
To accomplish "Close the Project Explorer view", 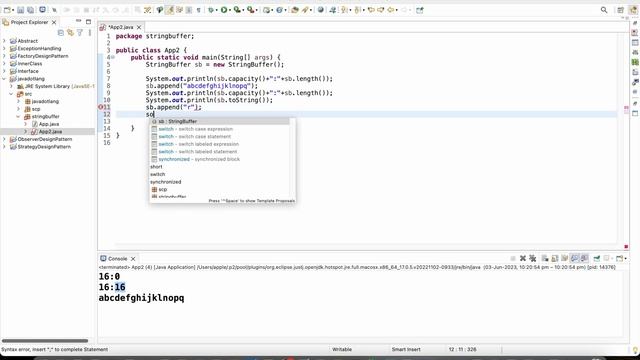I will click(x=54, y=22).
